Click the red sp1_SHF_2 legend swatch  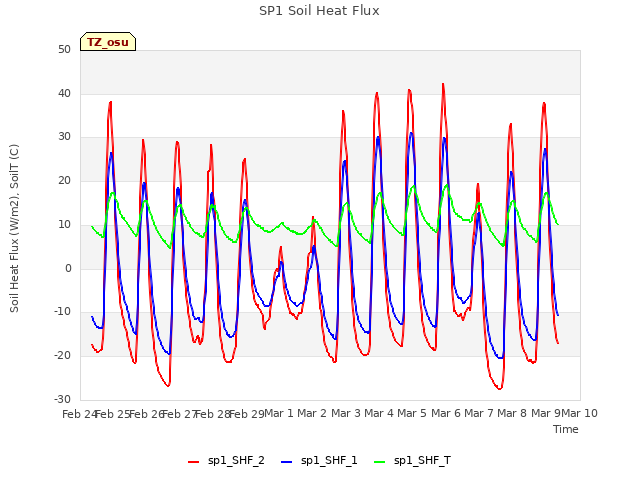(x=193, y=462)
